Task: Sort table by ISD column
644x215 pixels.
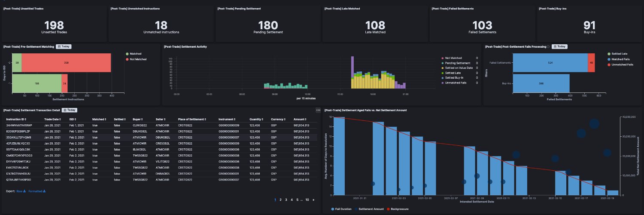Action: [x=73, y=119]
